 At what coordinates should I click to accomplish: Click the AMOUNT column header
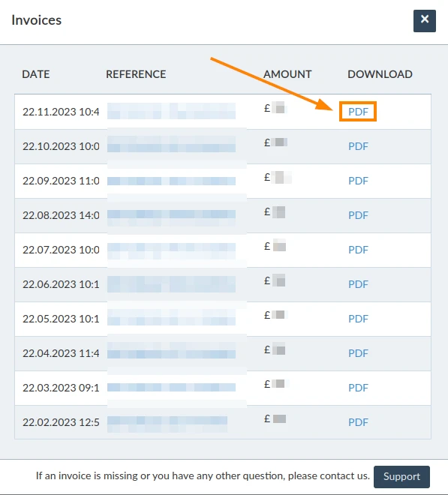[287, 74]
